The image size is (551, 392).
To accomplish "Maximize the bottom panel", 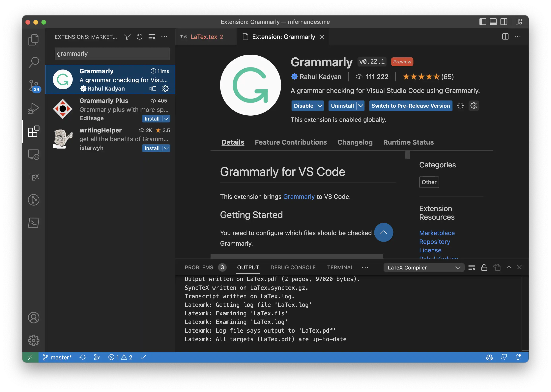I will coord(509,267).
